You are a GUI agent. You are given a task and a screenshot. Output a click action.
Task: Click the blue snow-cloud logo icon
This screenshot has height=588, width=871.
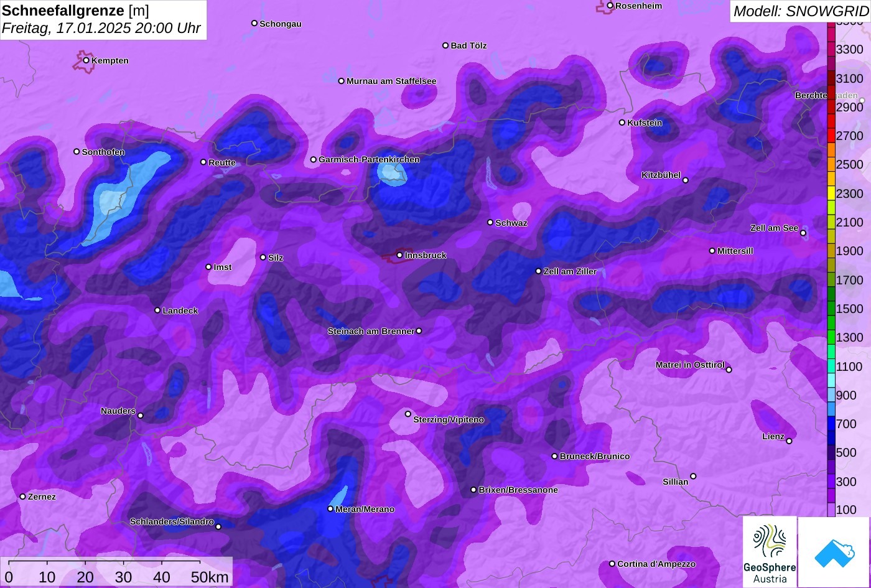click(x=834, y=552)
